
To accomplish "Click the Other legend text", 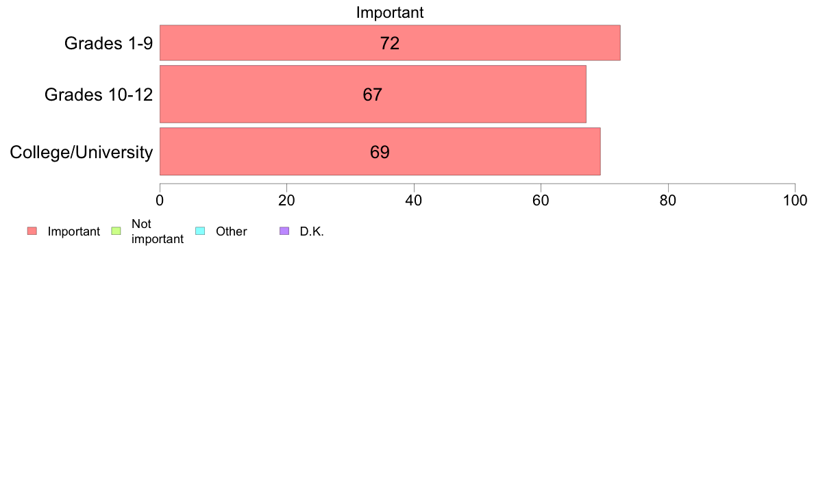I will [x=231, y=231].
